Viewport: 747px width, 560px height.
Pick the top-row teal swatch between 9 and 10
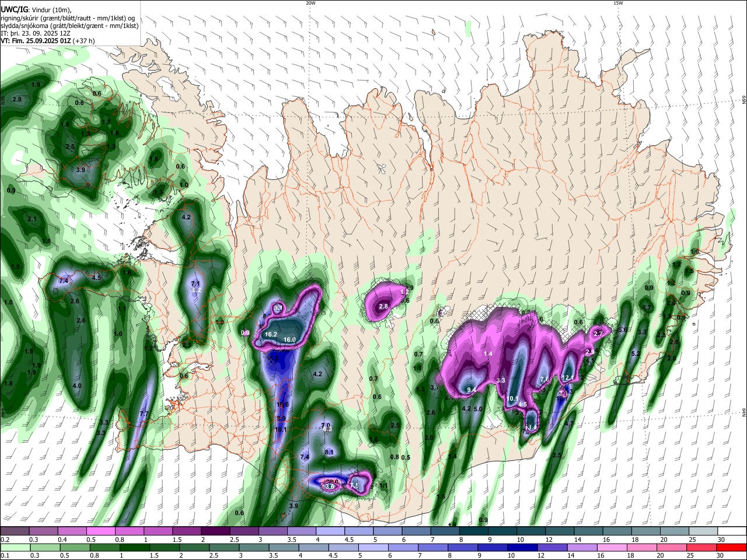point(502,531)
